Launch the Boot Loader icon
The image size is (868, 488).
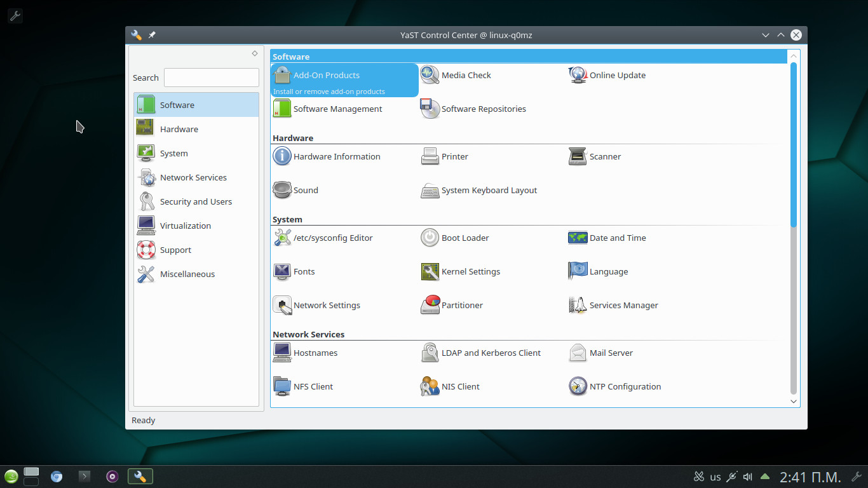pyautogui.click(x=430, y=238)
